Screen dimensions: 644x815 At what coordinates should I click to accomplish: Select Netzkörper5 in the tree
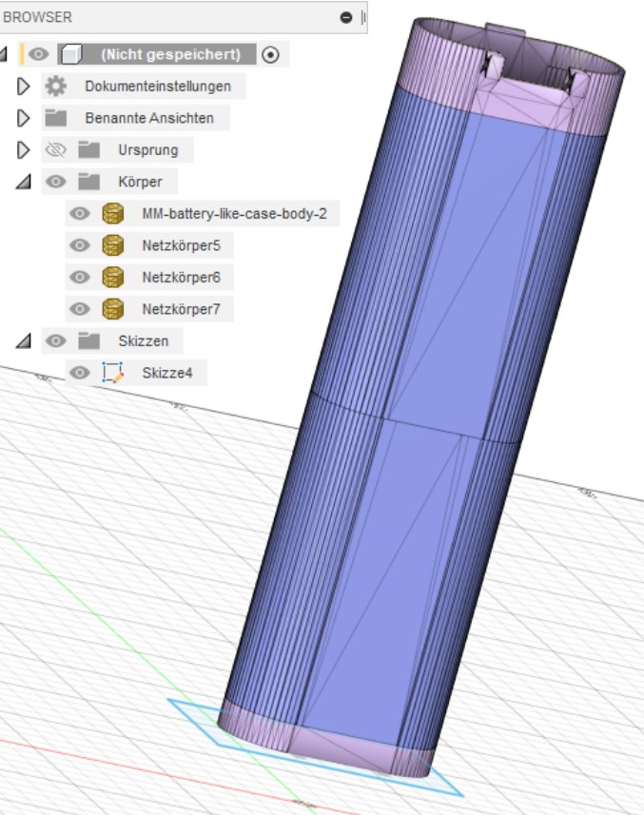tap(182, 245)
